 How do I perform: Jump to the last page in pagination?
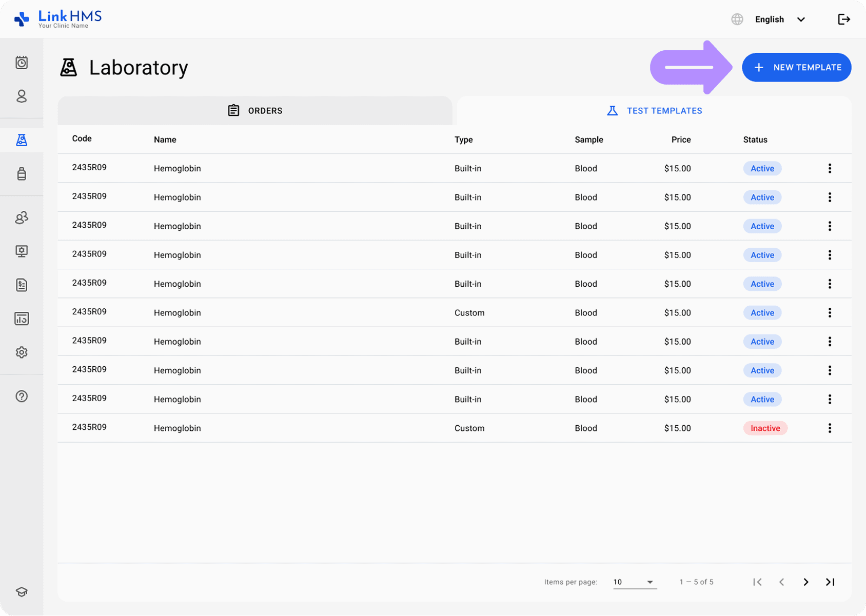pos(830,582)
